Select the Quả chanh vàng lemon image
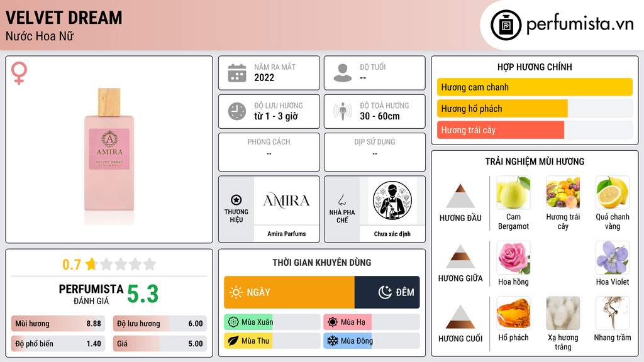The width and height of the screenshot is (644, 362). click(x=613, y=192)
